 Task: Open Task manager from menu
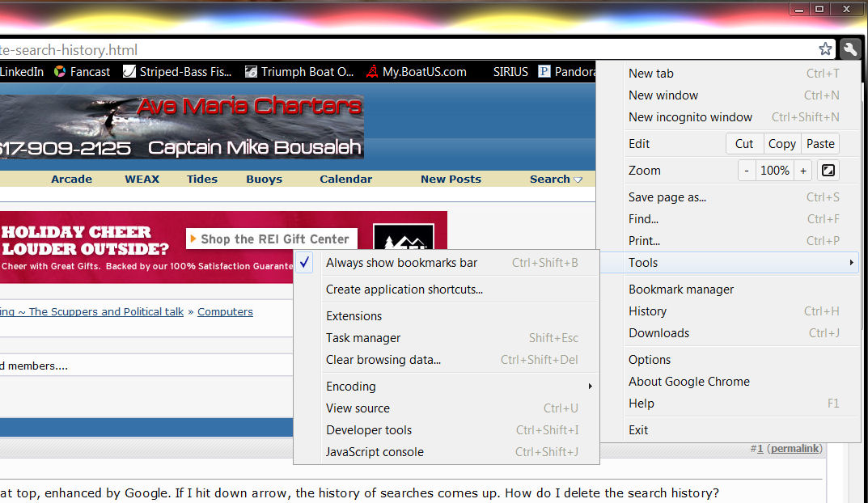tap(363, 338)
